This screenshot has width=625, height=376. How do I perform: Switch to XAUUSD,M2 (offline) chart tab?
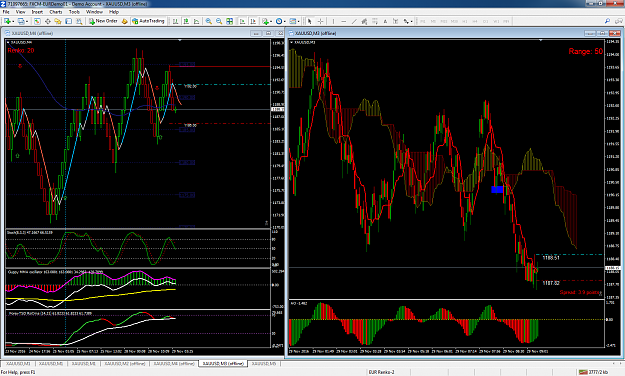(125, 364)
